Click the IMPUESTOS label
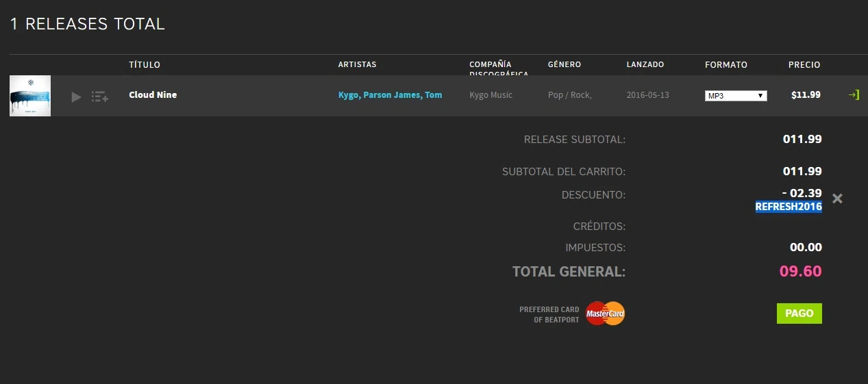Viewport: 868px width, 384px height. tap(596, 248)
